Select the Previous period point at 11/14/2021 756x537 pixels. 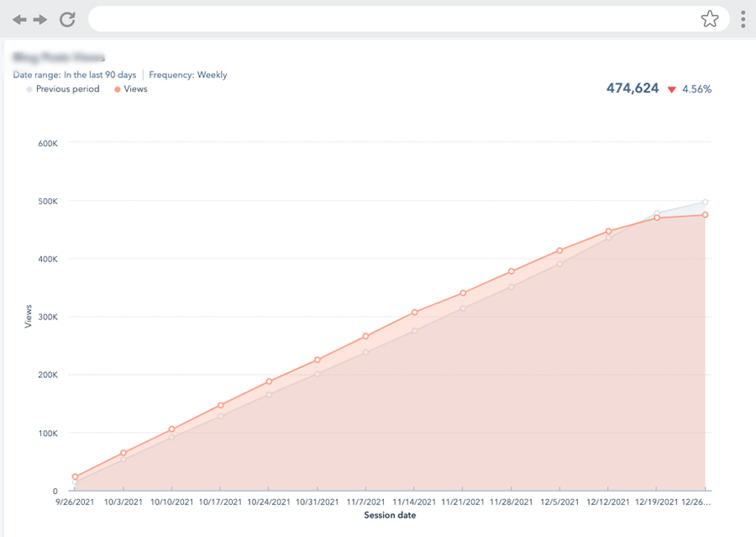click(x=415, y=330)
